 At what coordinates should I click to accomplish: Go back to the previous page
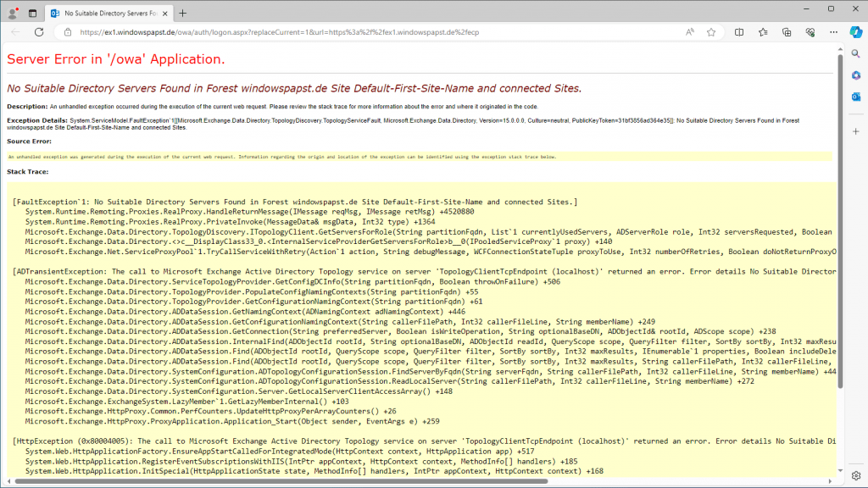(15, 31)
